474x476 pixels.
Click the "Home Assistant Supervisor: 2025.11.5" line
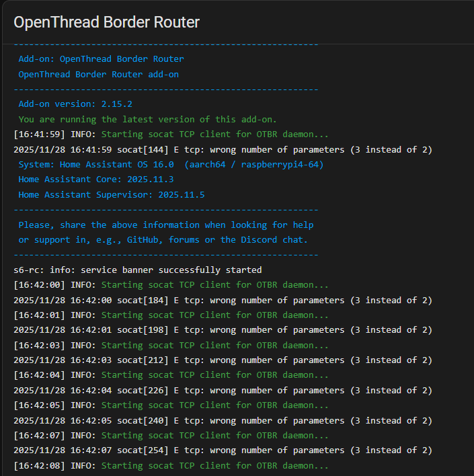click(111, 195)
